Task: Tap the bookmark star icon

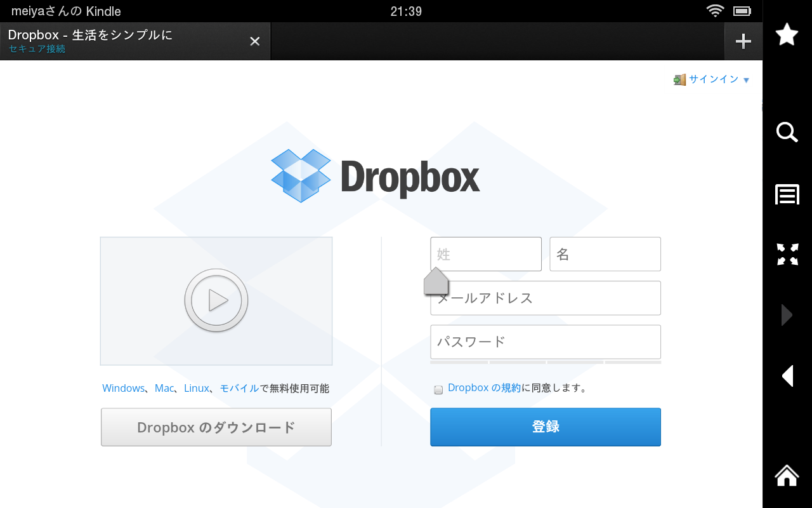Action: tap(787, 34)
